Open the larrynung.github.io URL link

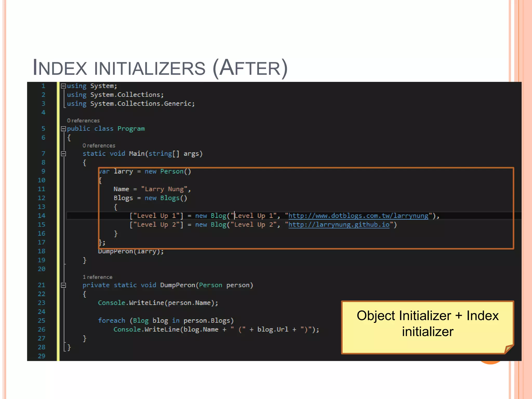(x=339, y=225)
